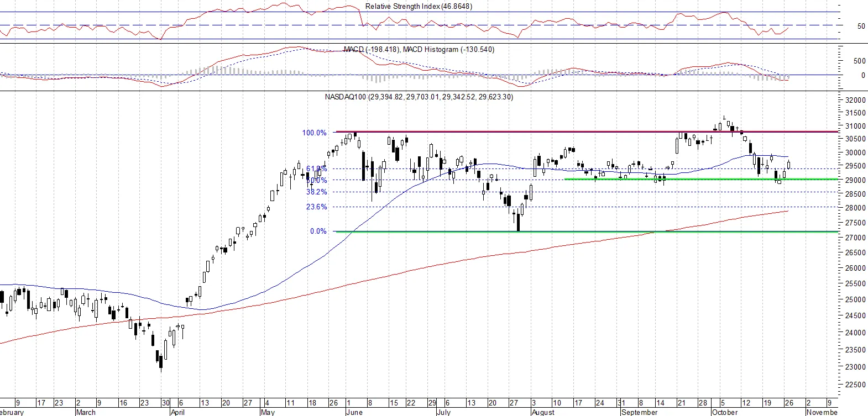Click the 0.0% Fibonacci level label
Viewport: 868px width, 416px height.
coord(318,231)
